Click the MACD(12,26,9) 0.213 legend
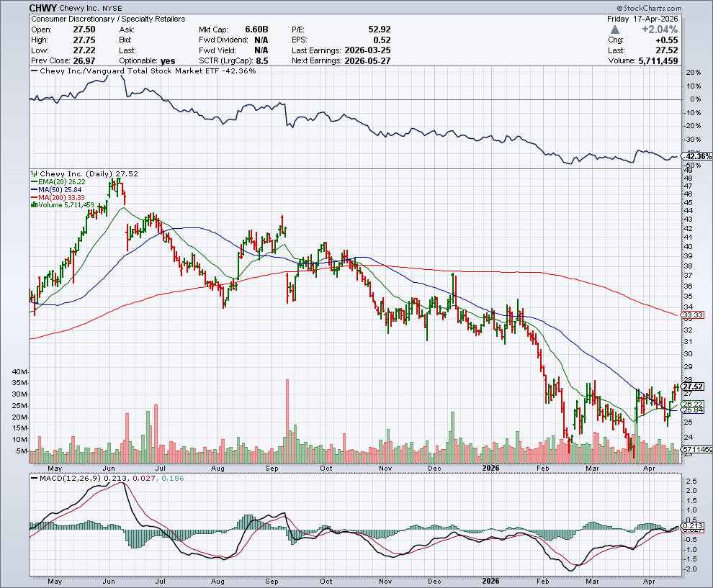 pyautogui.click(x=84, y=479)
